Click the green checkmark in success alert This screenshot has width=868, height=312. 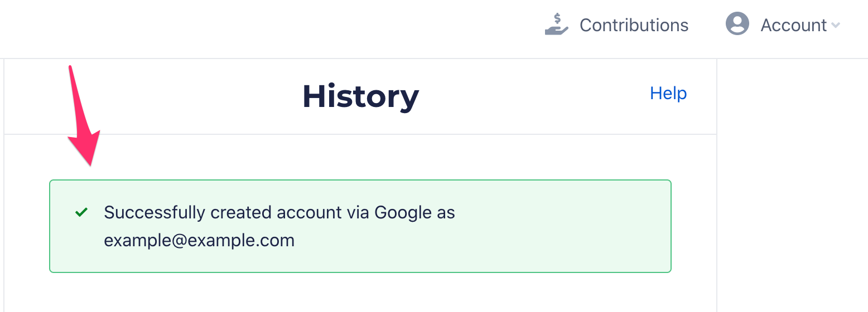[x=81, y=212]
